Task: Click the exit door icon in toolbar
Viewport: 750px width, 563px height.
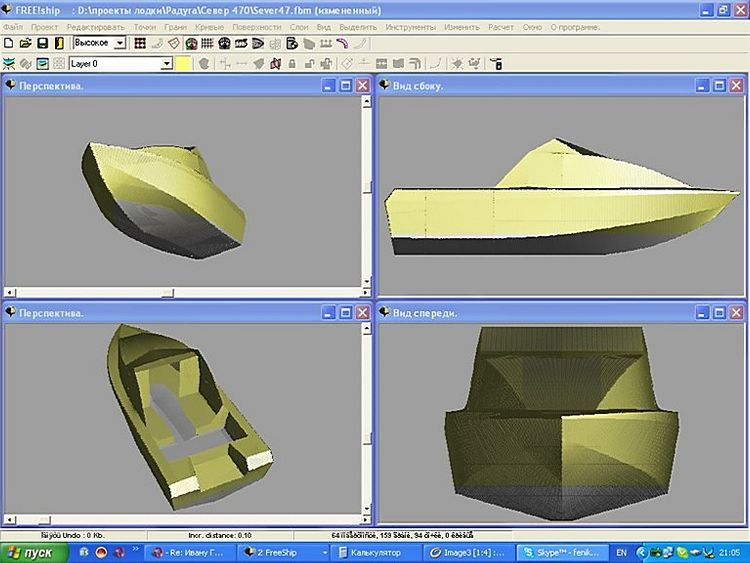Action: (x=59, y=44)
